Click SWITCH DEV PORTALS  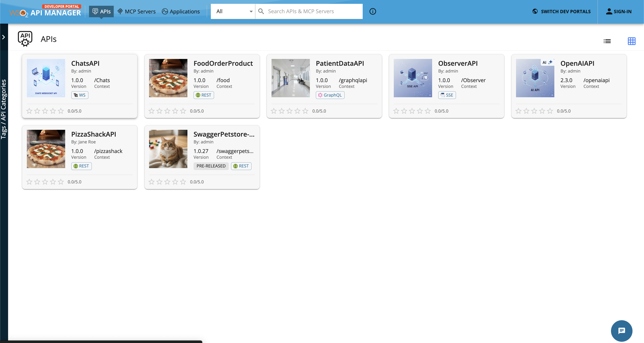pyautogui.click(x=561, y=11)
